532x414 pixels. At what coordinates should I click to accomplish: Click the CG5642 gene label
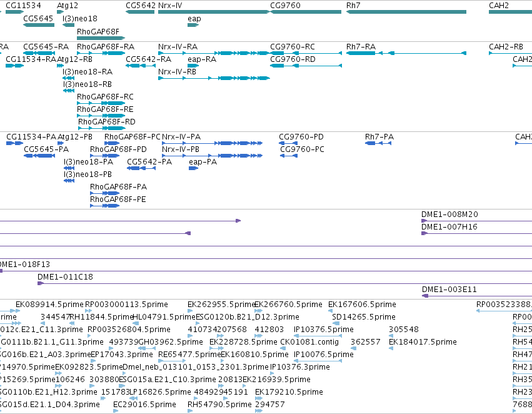141,6
